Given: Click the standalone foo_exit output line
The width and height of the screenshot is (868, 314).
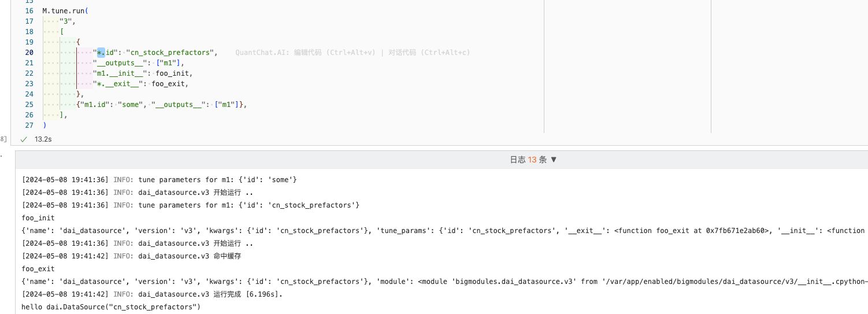Looking at the screenshot, I should [x=38, y=269].
